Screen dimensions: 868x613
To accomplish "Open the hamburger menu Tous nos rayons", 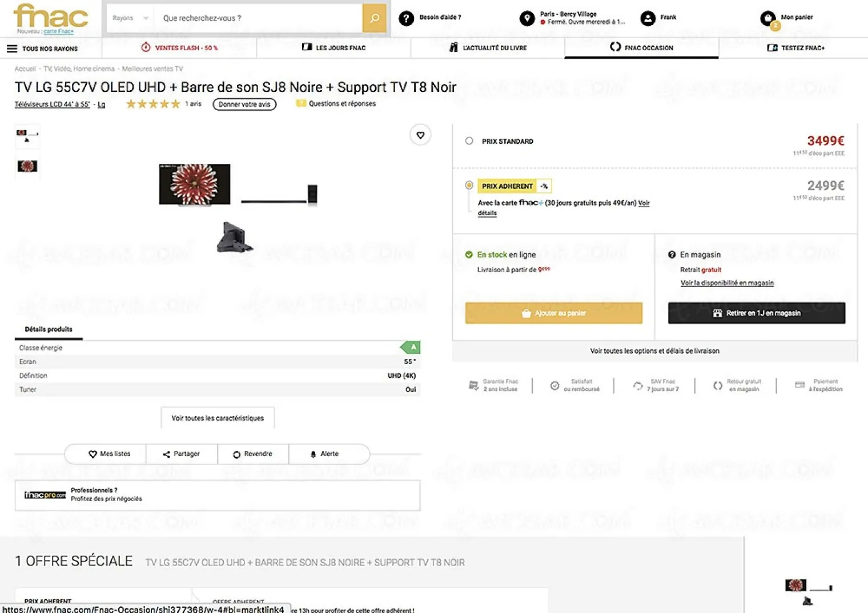I will [x=12, y=49].
